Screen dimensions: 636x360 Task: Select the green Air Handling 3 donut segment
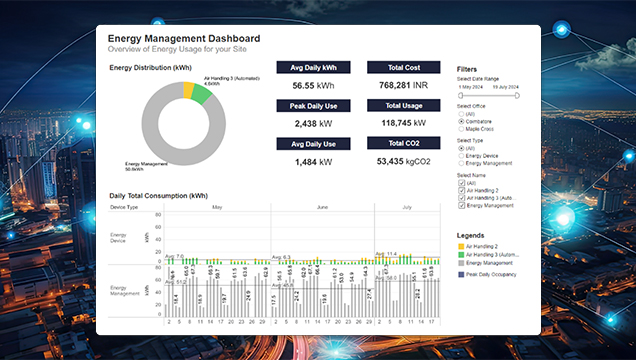click(x=201, y=94)
